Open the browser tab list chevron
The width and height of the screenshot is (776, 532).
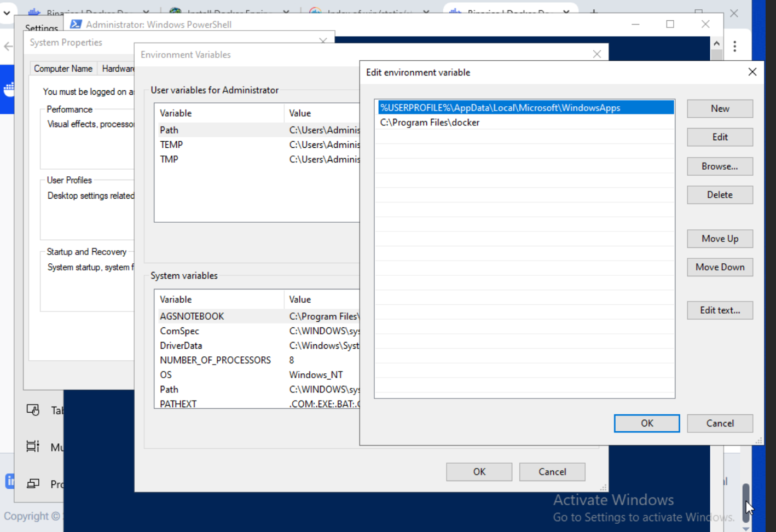point(7,13)
